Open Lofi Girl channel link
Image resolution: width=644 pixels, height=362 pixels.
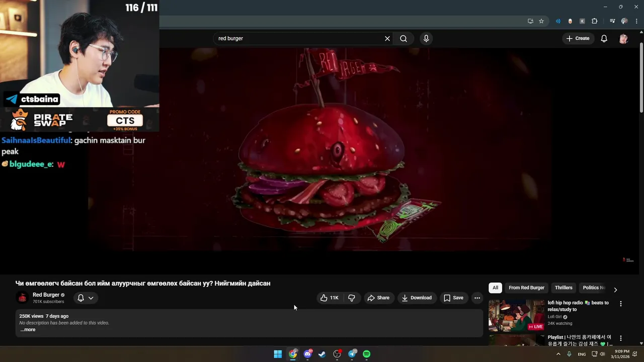pos(554,317)
